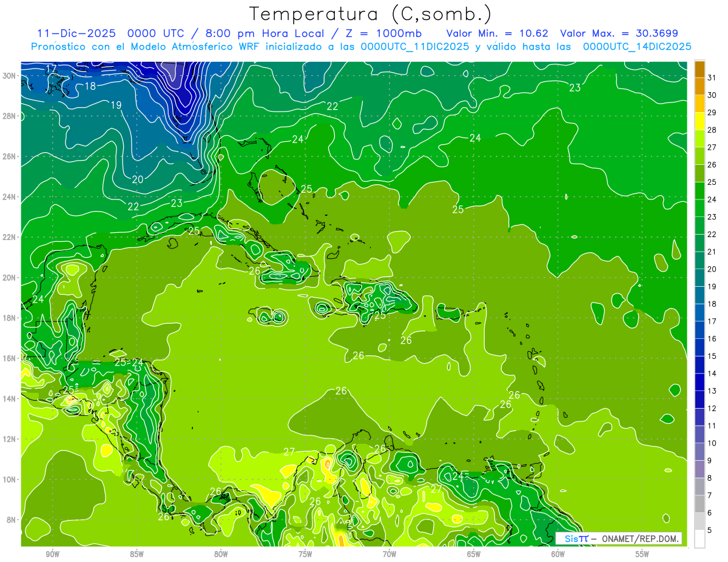Viewport: 728px width, 562px height.
Task: Click the 'Z = 1000mb' level text
Action: [x=385, y=33]
